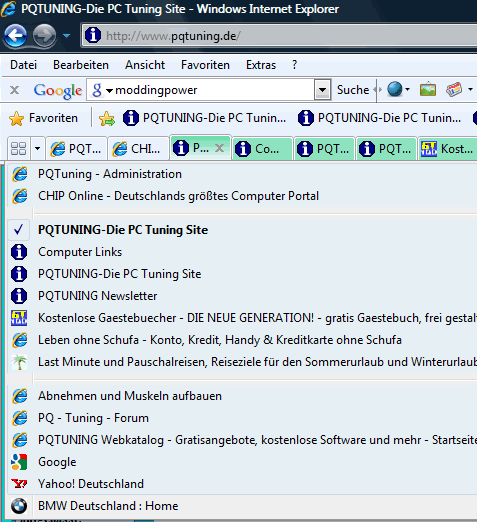Click the site info icon in address bar
Screen dimensions: 477x522
point(93,35)
